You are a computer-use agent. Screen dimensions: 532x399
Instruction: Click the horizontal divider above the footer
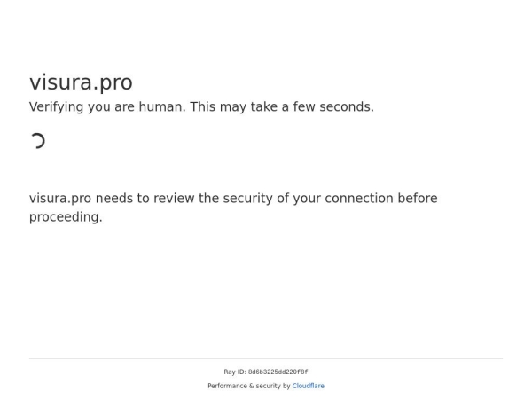point(266,358)
